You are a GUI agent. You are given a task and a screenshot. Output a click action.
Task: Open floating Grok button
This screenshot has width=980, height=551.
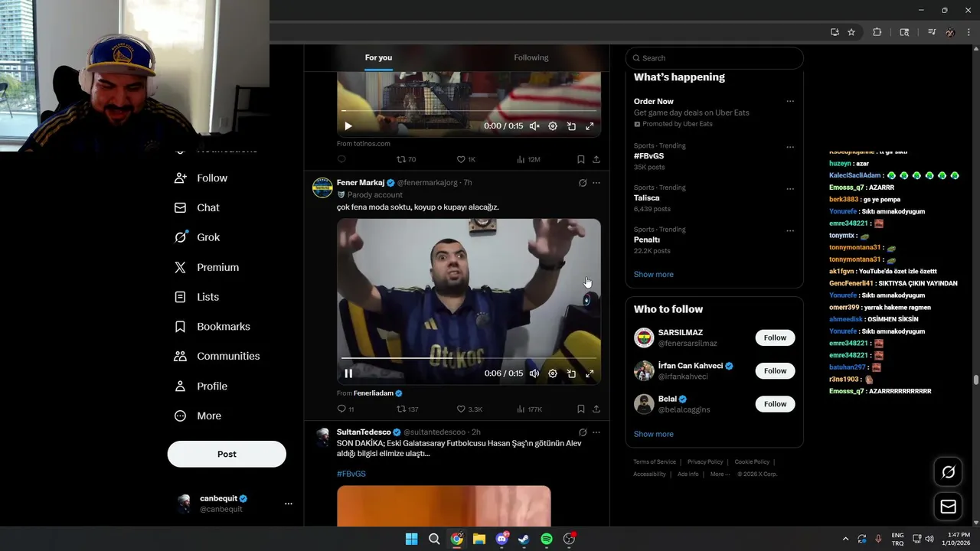948,472
